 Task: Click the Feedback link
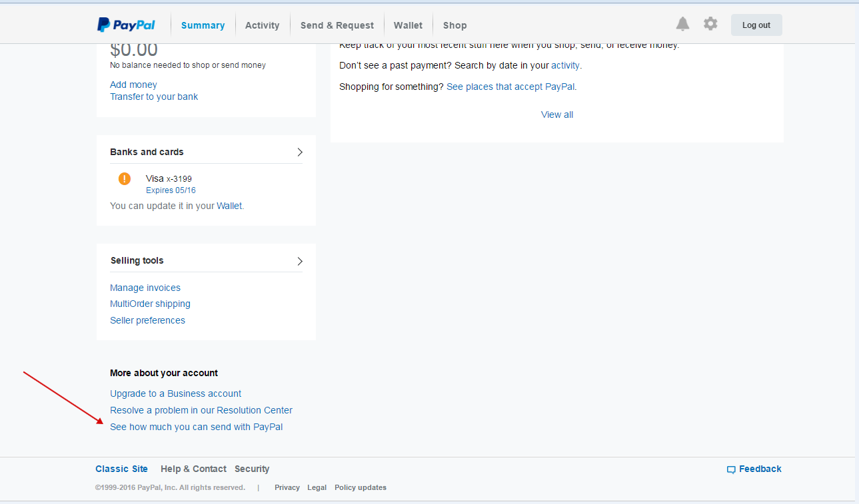click(x=760, y=469)
